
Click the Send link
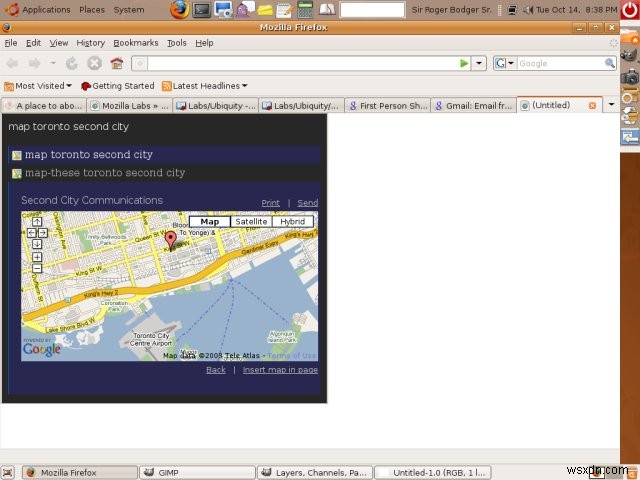tap(307, 203)
